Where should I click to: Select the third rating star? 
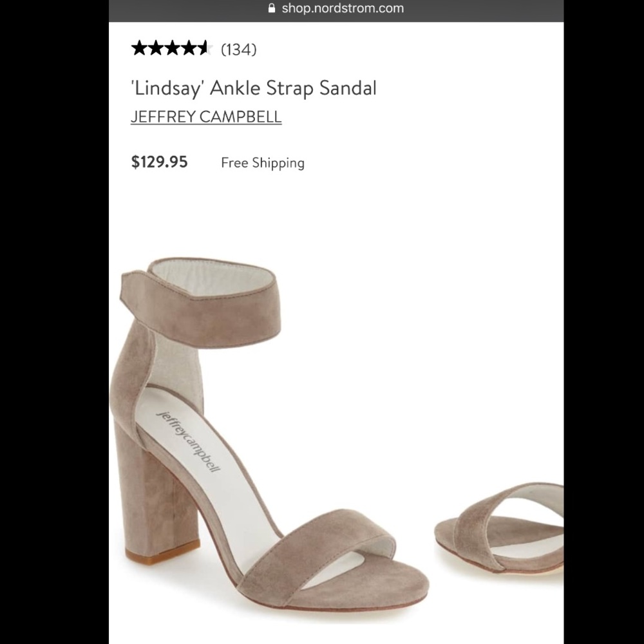pos(173,48)
